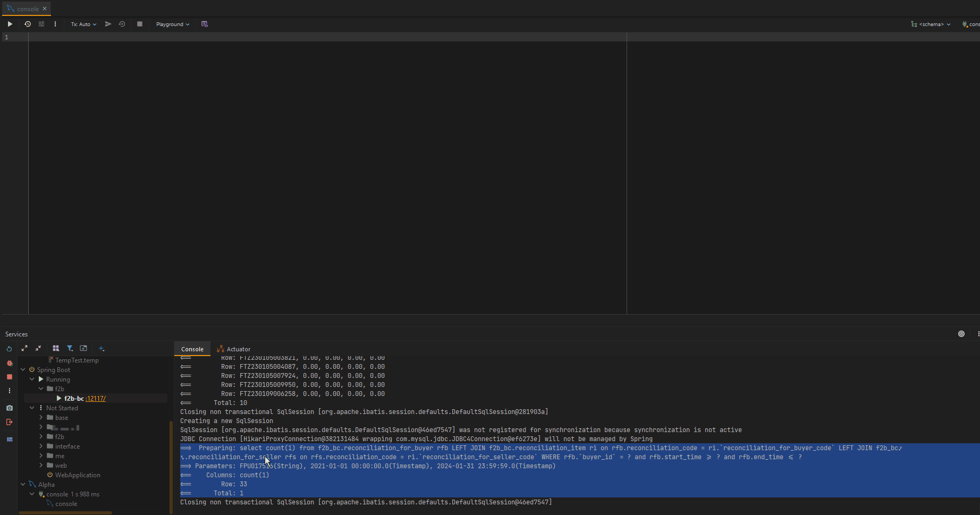980x515 pixels.
Task: Click the in-editor results table icon
Action: (205, 24)
